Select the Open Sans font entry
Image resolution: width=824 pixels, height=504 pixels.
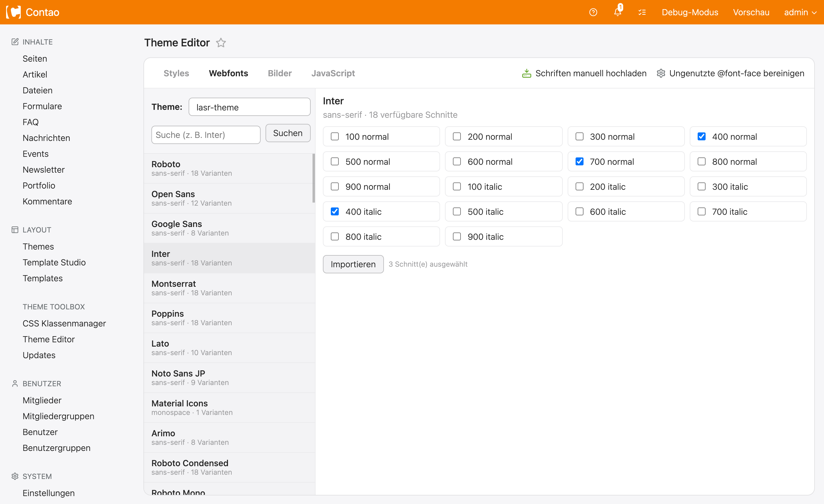point(229,198)
